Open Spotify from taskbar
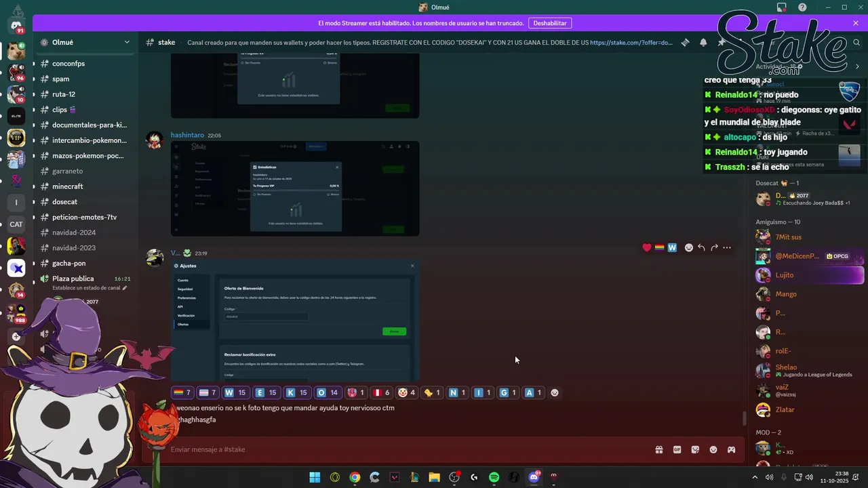This screenshot has width=868, height=488. coord(494,477)
